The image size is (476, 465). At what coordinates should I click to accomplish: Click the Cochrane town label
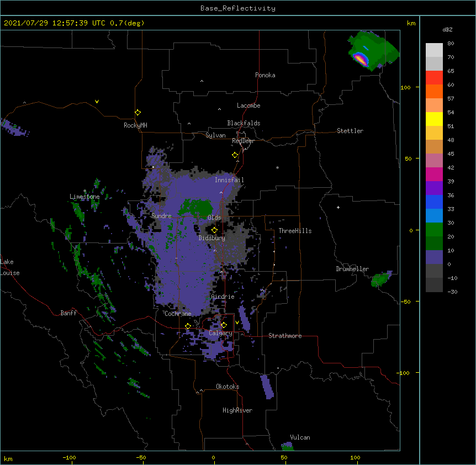click(x=178, y=314)
